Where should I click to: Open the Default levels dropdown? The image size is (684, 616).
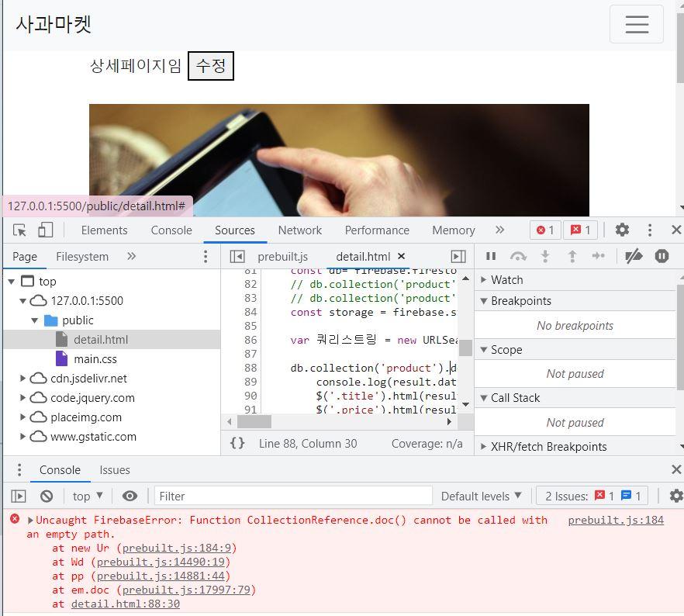coord(481,496)
